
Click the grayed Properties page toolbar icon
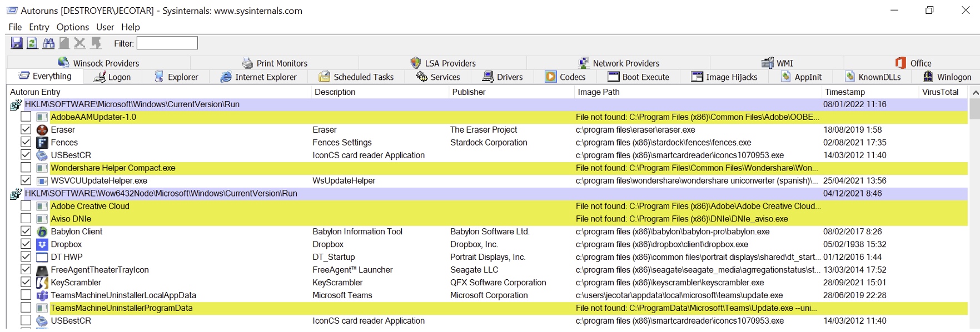click(64, 43)
